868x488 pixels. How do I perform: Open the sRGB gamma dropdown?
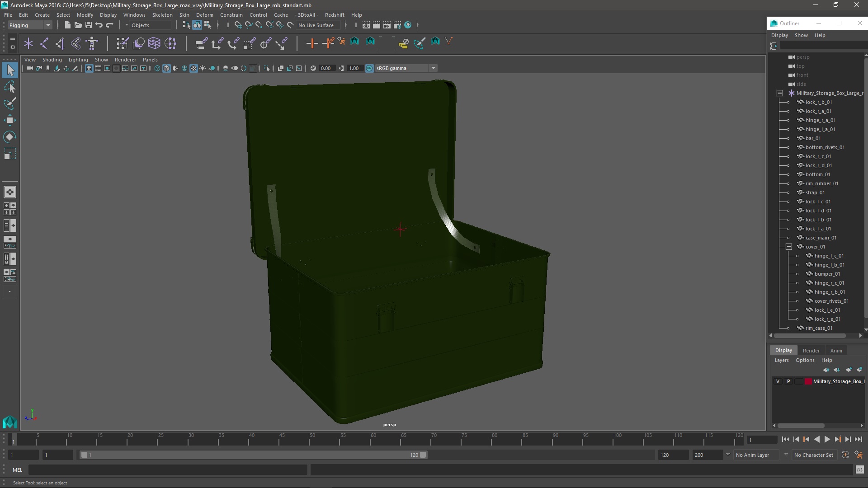point(406,68)
